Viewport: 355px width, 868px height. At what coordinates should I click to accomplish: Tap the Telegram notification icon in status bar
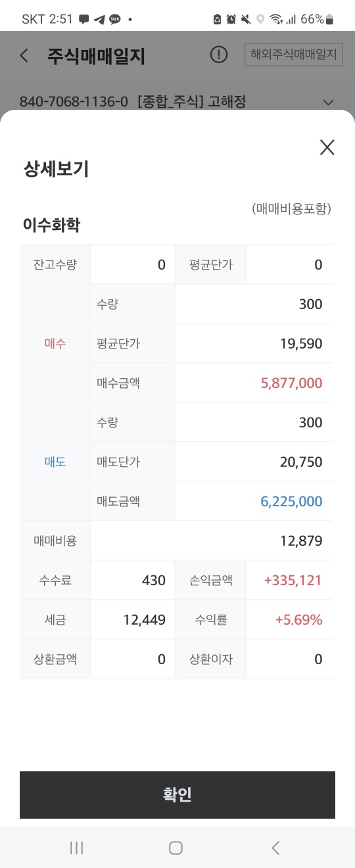tap(99, 19)
